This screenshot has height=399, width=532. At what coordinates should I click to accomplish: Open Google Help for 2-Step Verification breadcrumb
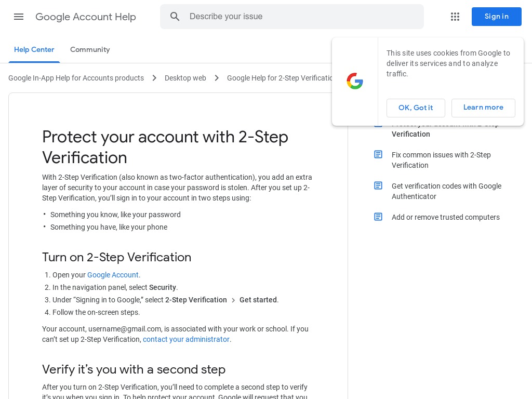click(280, 78)
